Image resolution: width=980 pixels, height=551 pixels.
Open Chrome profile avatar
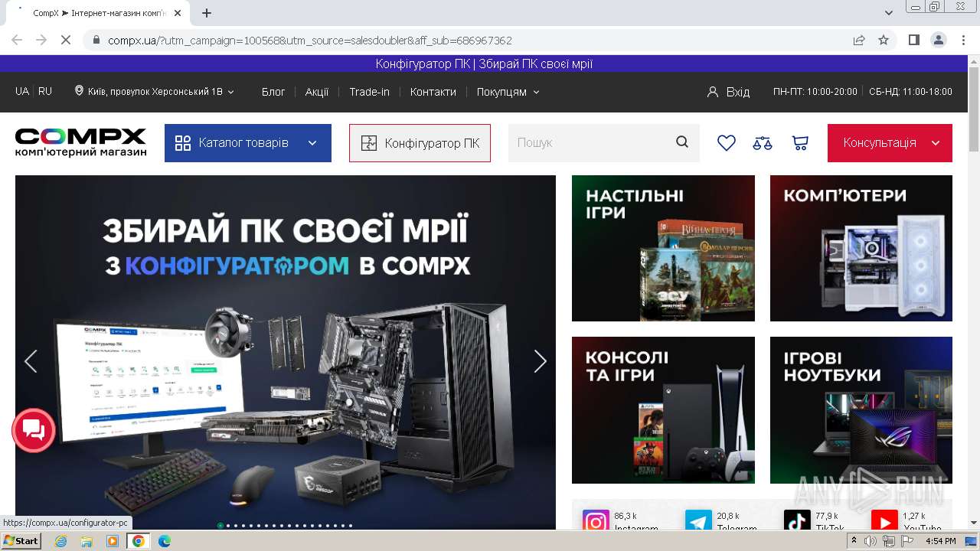[x=938, y=40]
